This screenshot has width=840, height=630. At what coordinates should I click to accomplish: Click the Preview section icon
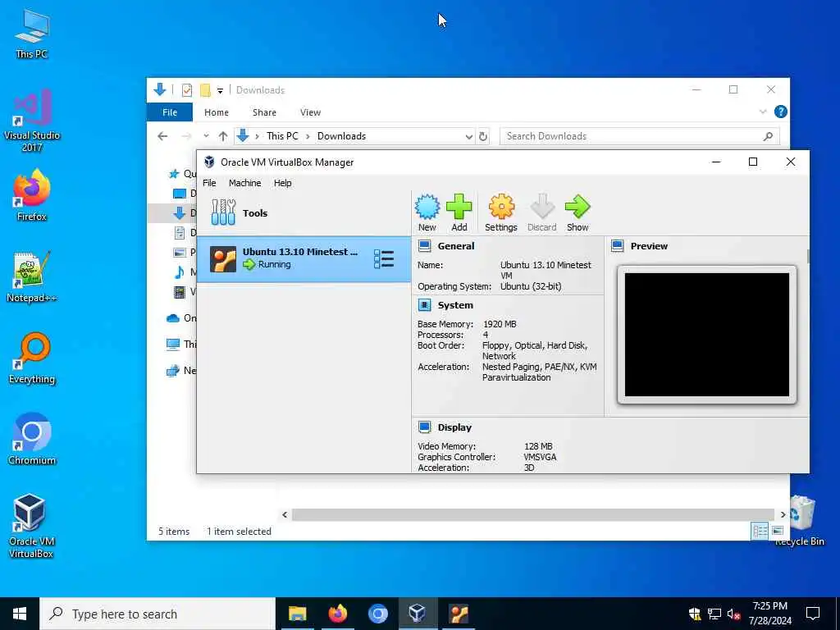[x=617, y=246]
